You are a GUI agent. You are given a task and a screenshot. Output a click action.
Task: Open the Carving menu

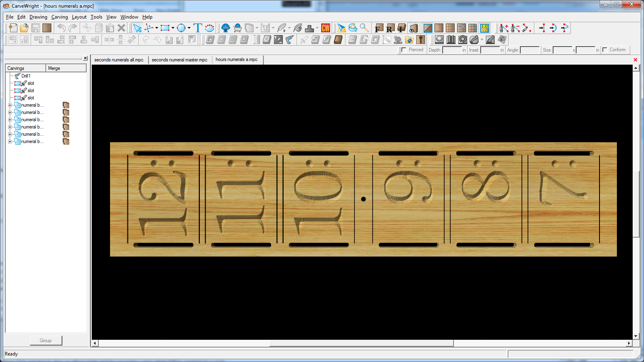click(x=59, y=17)
